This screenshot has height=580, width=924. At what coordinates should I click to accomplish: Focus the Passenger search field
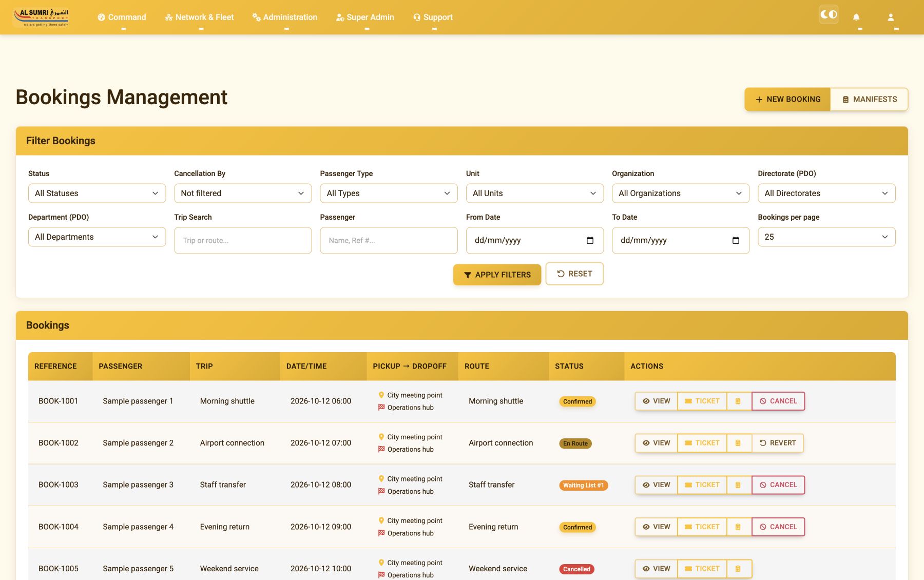pyautogui.click(x=389, y=240)
